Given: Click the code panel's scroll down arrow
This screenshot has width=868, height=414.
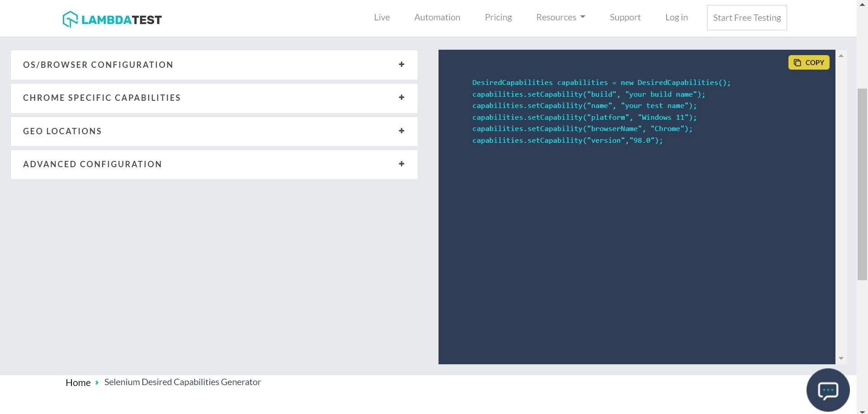Looking at the screenshot, I should point(841,358).
